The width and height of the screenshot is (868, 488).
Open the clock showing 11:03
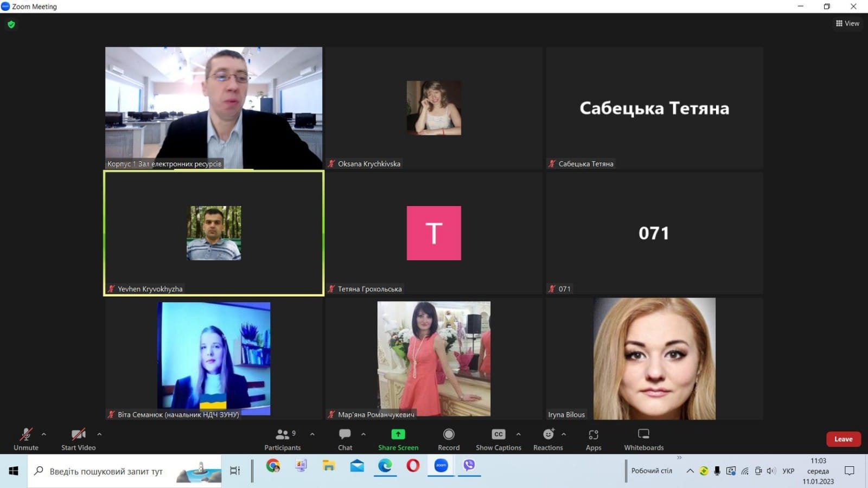click(x=818, y=471)
